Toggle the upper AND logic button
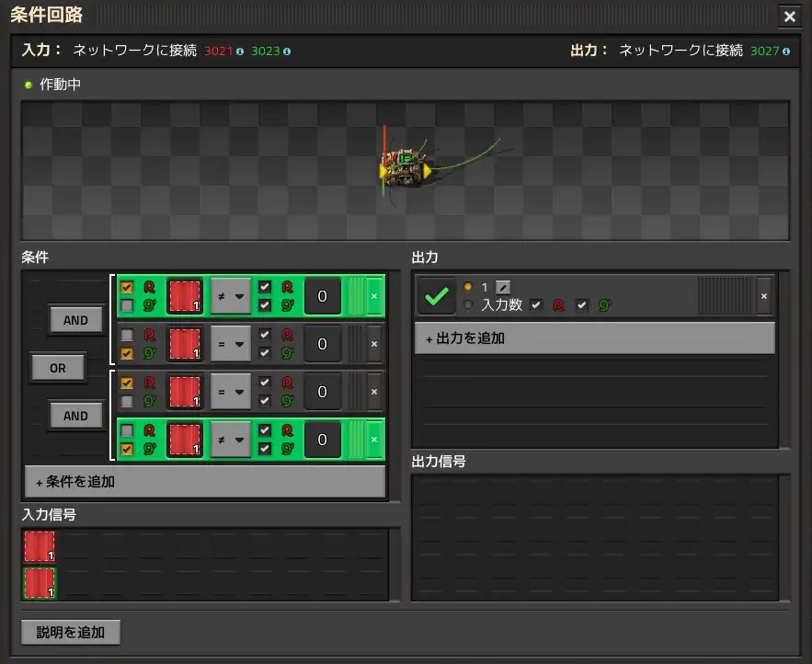 tap(75, 320)
